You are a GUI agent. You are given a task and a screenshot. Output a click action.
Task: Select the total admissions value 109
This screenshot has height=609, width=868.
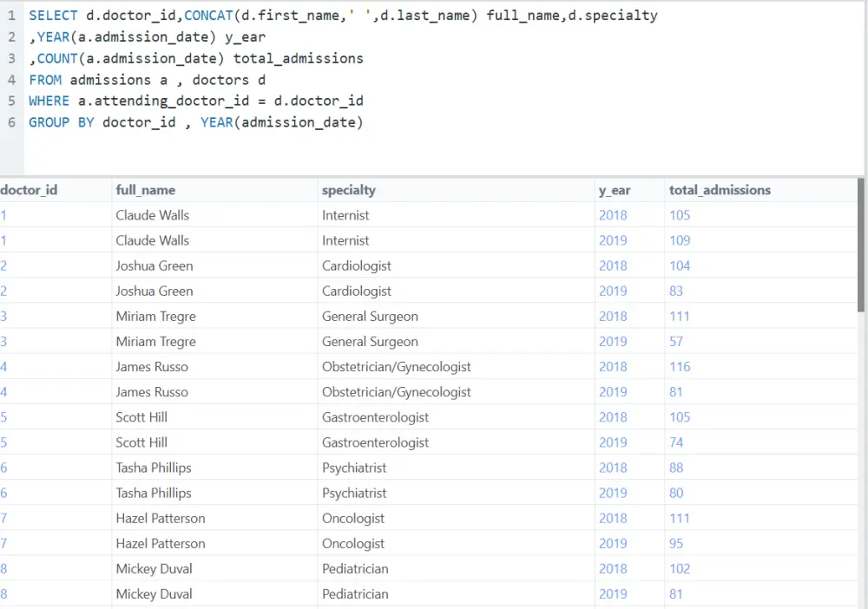click(680, 240)
